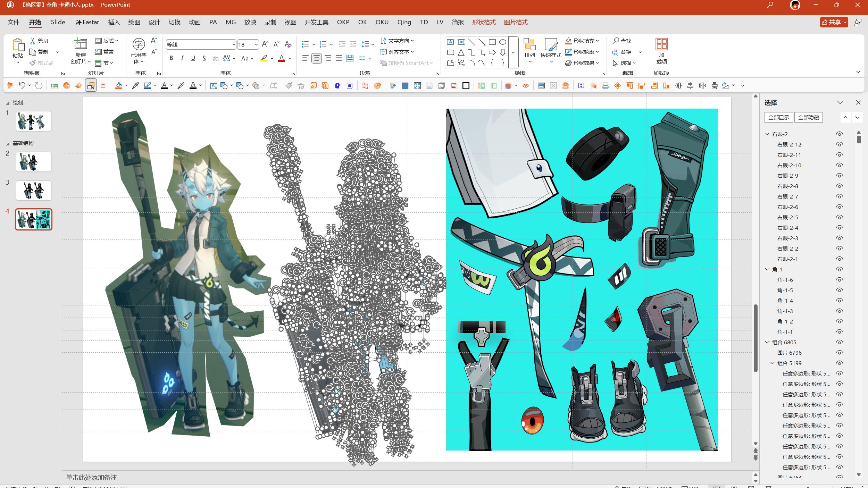This screenshot has width=868, height=488.
Task: Open Shape Fill (形状填充) dropdown
Action: [x=598, y=41]
